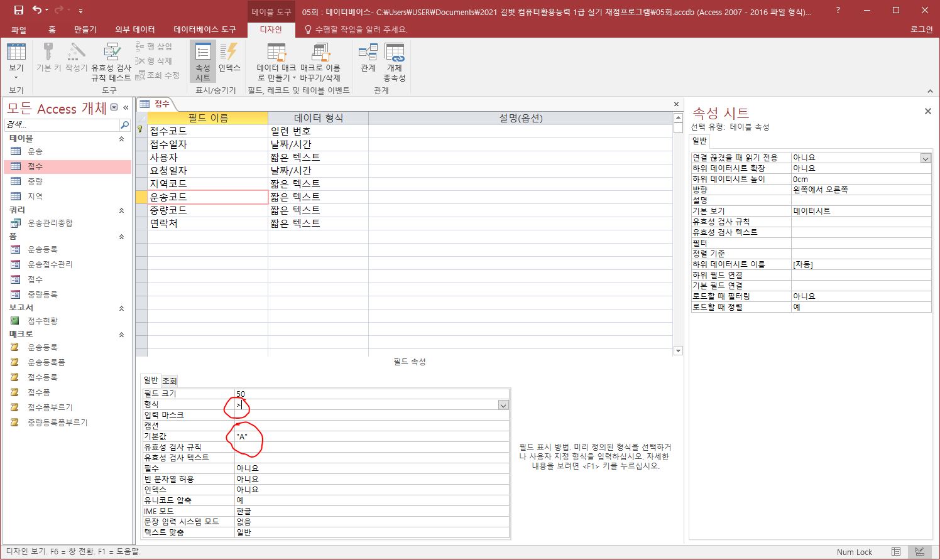
Task: Open the 만들기 ribbon tab
Action: point(85,30)
